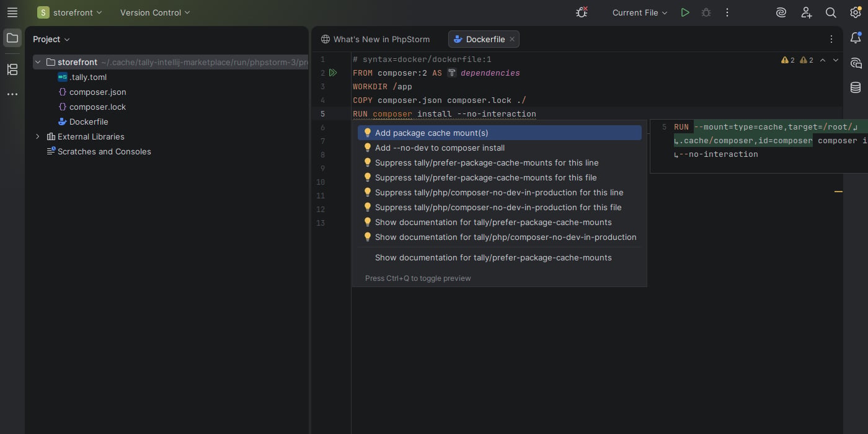Go to next highlighted problem arrow
This screenshot has height=434, width=868.
tap(836, 60)
